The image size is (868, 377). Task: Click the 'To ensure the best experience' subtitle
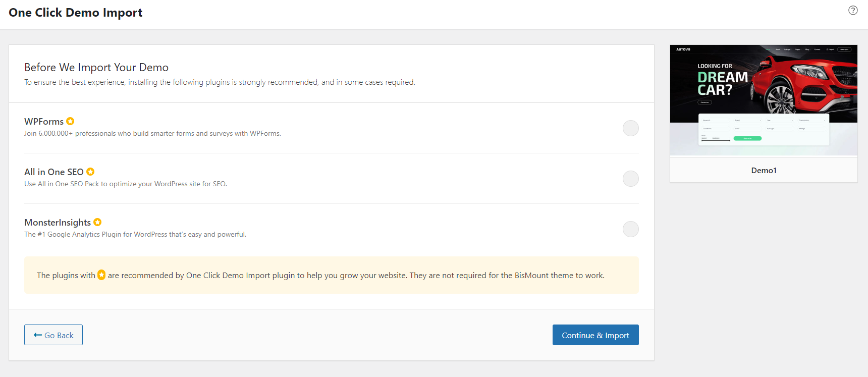click(220, 82)
